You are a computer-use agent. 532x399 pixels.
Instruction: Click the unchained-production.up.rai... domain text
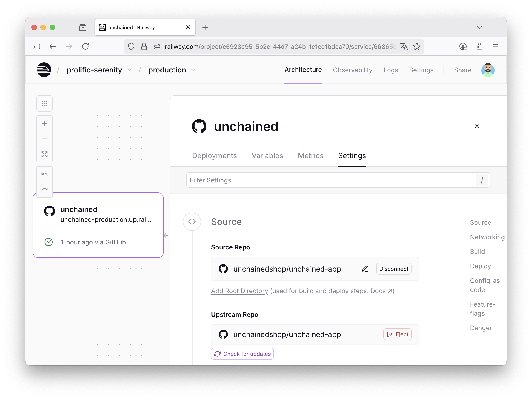click(x=106, y=219)
